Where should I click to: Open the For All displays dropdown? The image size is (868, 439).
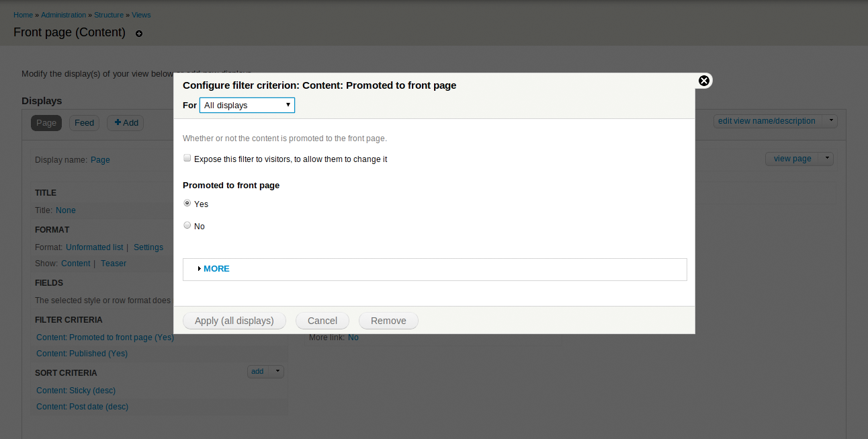click(247, 105)
